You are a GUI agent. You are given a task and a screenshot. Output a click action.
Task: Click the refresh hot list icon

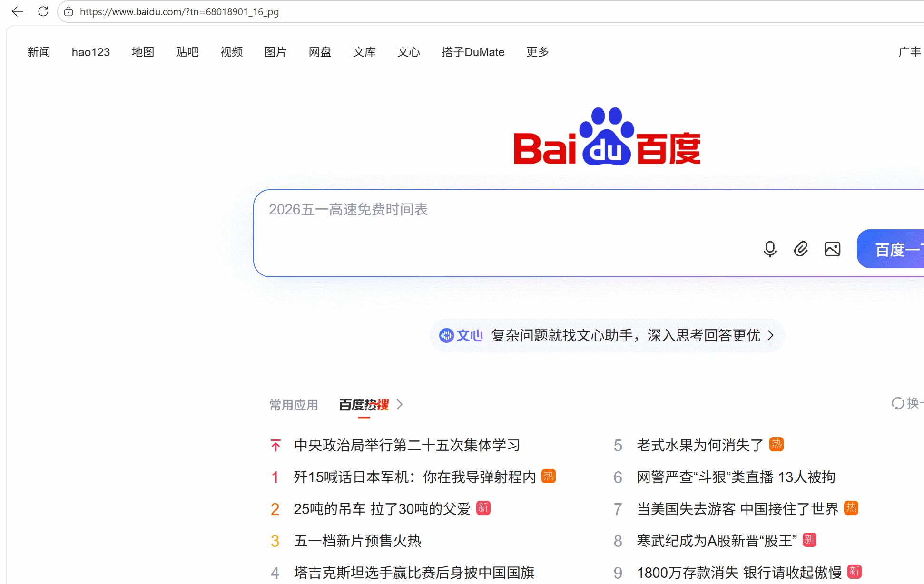click(x=897, y=403)
